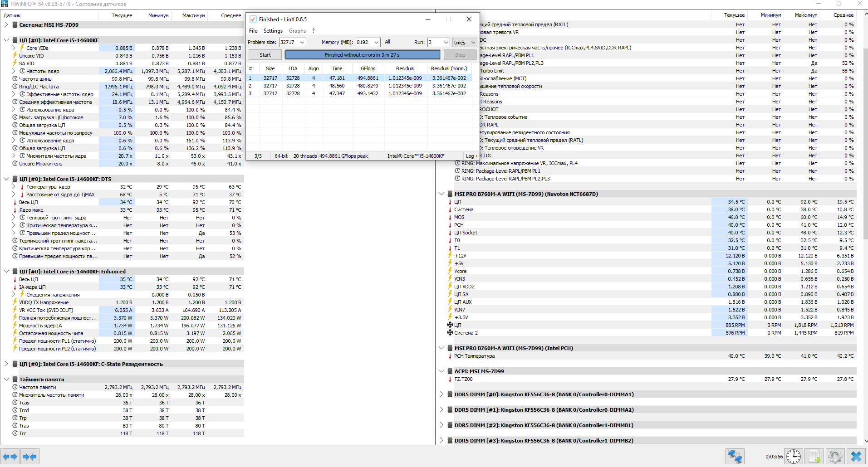
Task: Open sensor settings with the gear icon
Action: pyautogui.click(x=835, y=457)
